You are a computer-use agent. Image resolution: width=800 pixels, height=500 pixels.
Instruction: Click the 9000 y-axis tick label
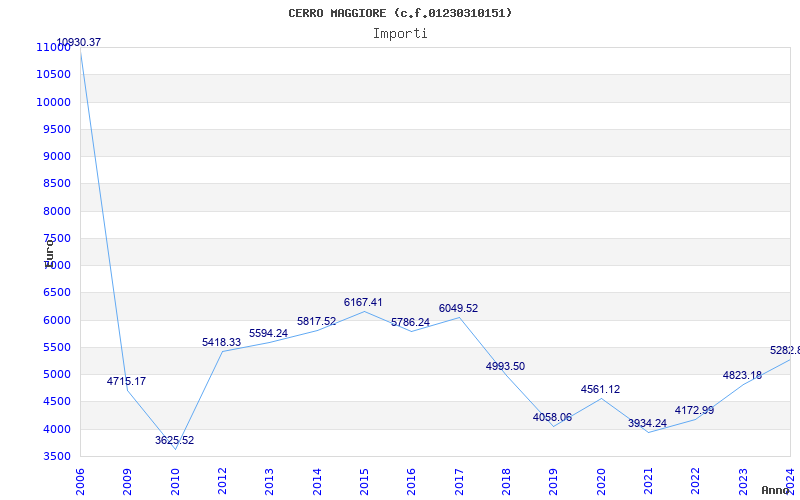(56, 156)
